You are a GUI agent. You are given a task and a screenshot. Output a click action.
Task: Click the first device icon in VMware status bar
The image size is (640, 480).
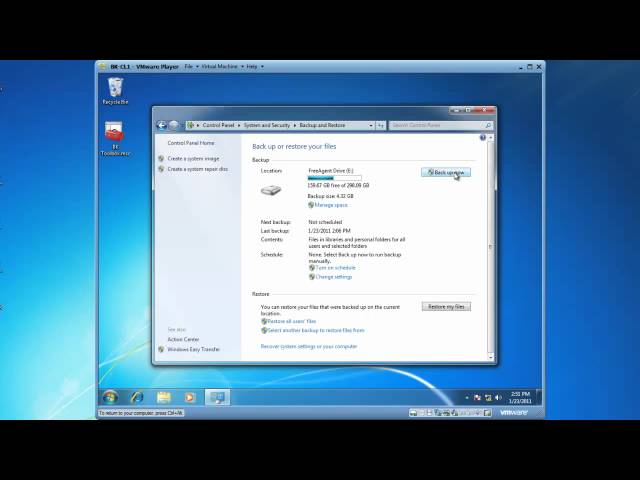point(413,413)
